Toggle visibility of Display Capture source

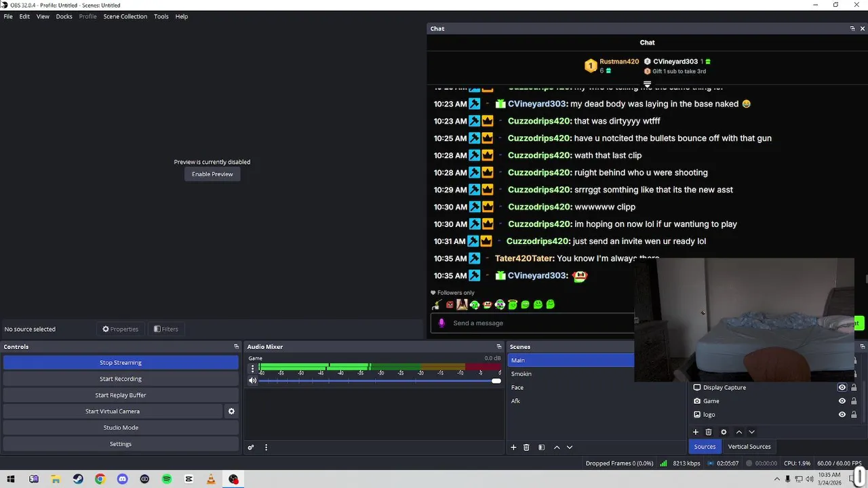842,388
